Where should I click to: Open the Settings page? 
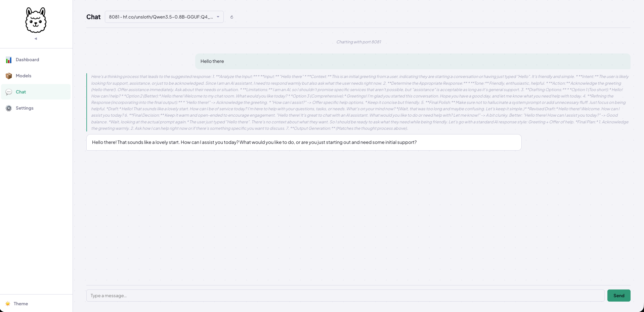pyautogui.click(x=36, y=108)
